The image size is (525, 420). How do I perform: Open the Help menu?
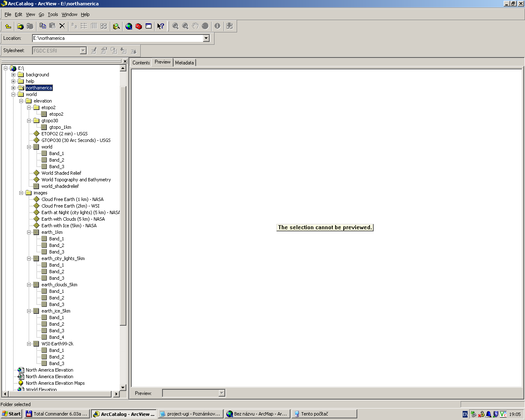click(x=85, y=14)
